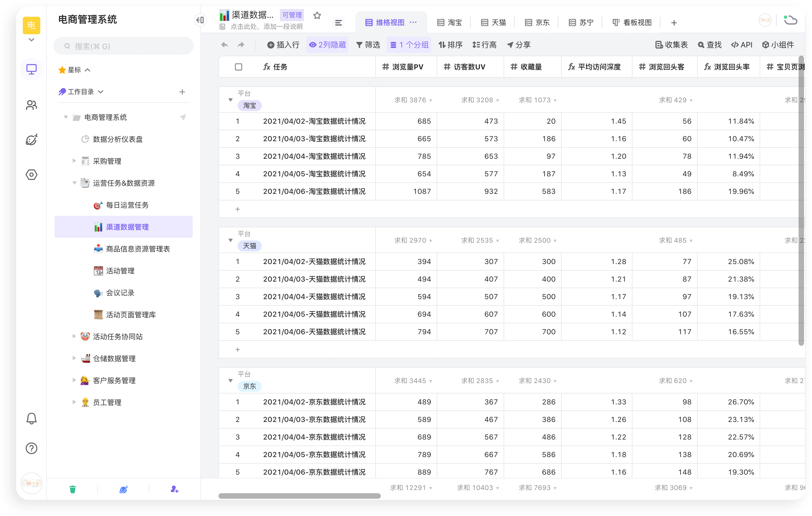Open 数据分析仪表盘

[x=117, y=139]
